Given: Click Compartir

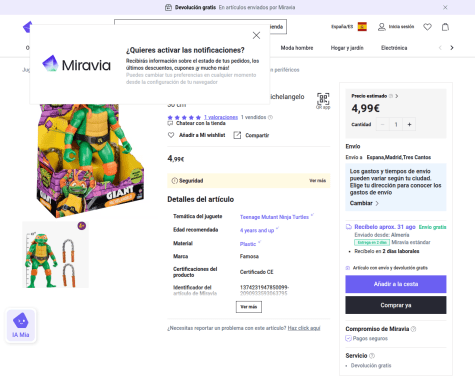Looking at the screenshot, I should 257,135.
